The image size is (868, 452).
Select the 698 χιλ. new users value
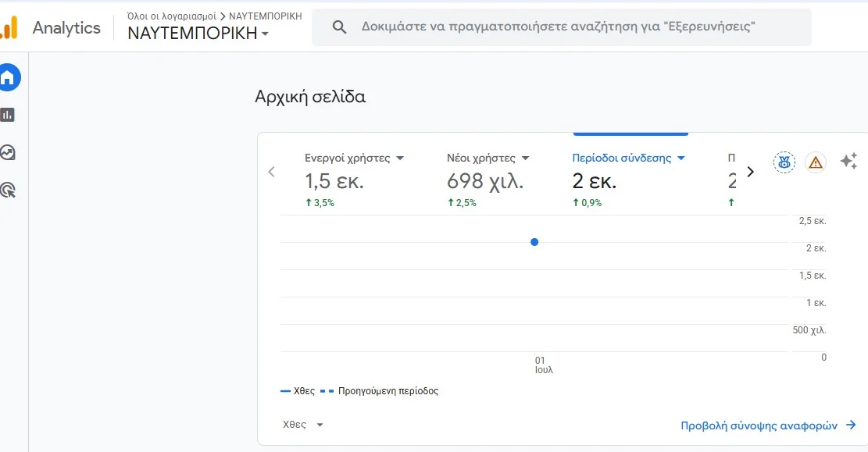485,181
